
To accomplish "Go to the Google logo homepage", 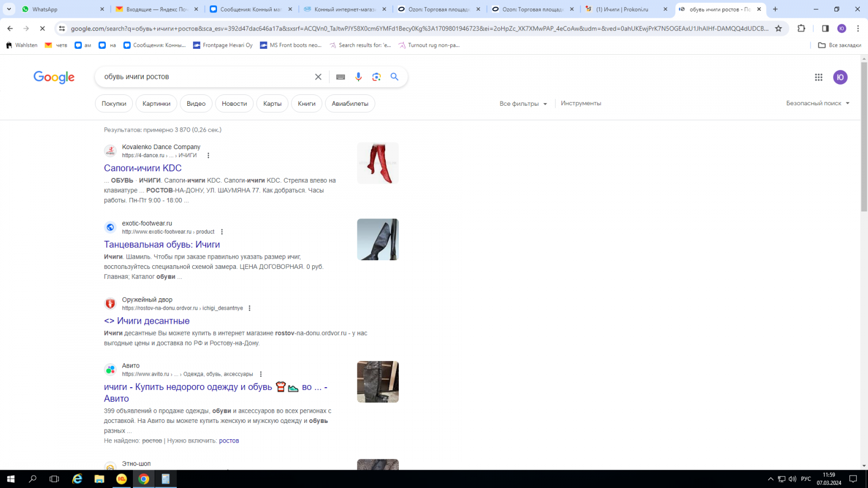I will tap(54, 77).
